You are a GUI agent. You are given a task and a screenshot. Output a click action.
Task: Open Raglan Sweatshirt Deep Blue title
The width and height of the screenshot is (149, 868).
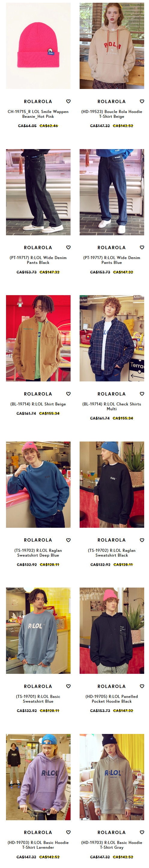tap(38, 553)
